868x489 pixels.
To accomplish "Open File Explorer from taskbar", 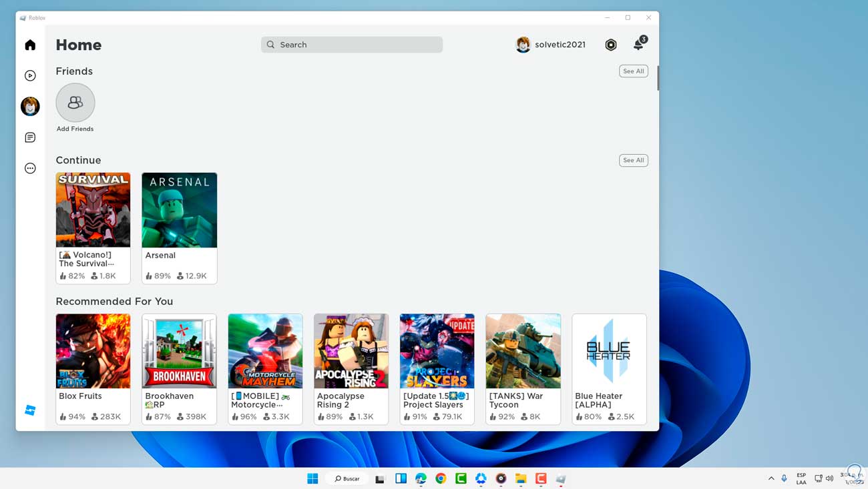I will (521, 478).
